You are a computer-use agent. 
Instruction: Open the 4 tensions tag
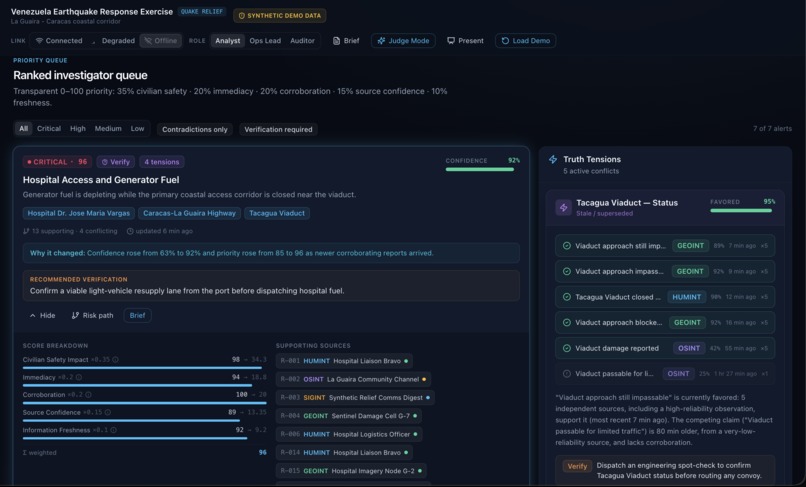pos(161,162)
